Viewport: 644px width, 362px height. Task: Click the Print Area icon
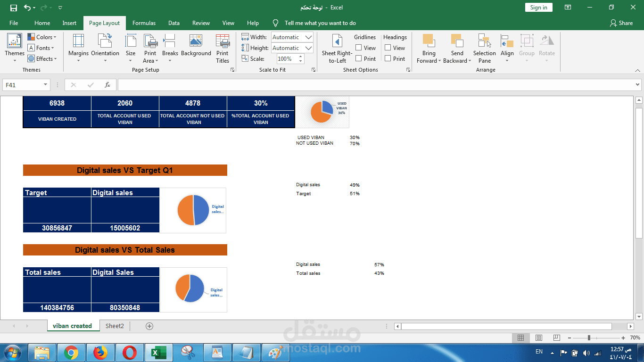(150, 41)
